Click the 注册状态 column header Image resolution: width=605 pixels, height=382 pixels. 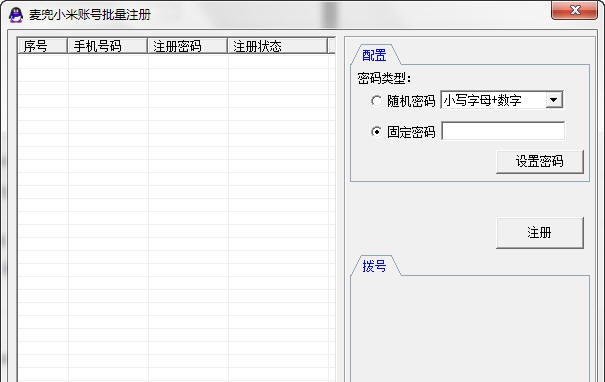(x=277, y=46)
